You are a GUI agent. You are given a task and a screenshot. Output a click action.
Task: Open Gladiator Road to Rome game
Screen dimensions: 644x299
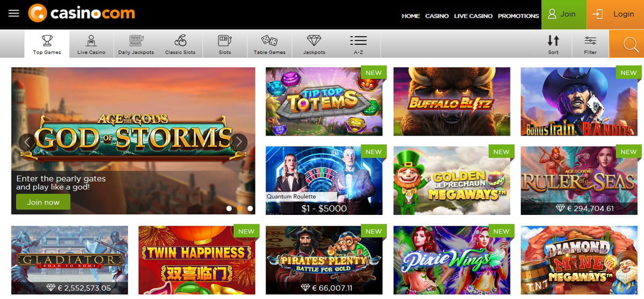(70, 260)
